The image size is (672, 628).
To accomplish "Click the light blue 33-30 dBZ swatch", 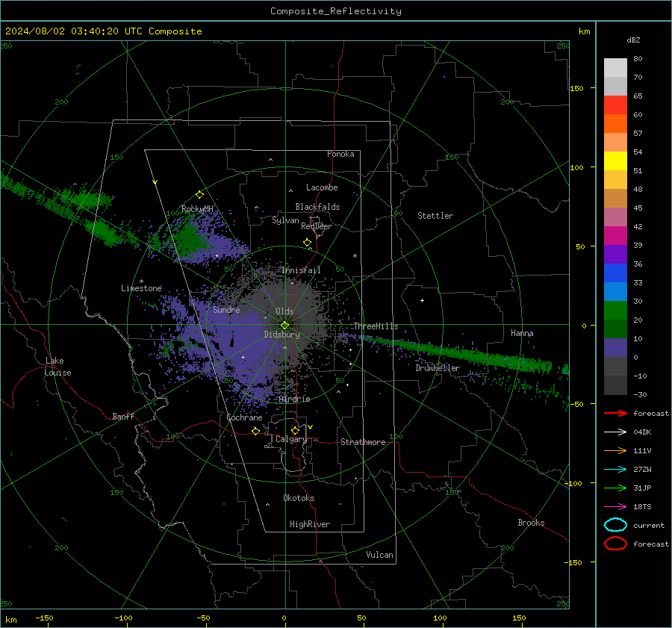I will pos(615,291).
